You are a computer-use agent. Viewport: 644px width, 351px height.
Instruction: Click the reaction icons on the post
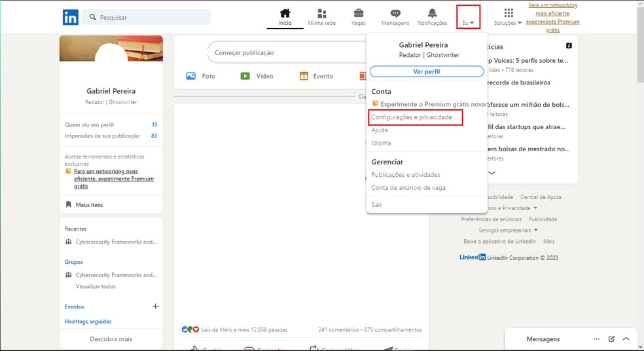[x=190, y=329]
